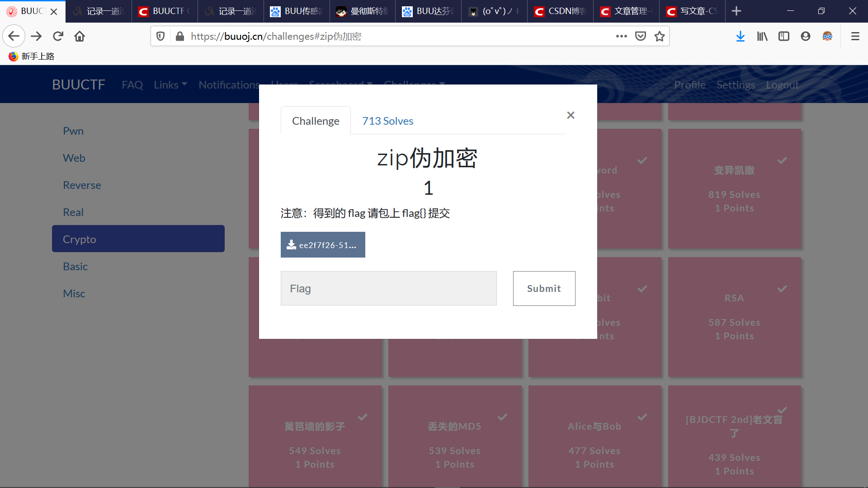This screenshot has height=488, width=868.
Task: Download the ee2f7f26 challenge file
Action: pos(322,244)
